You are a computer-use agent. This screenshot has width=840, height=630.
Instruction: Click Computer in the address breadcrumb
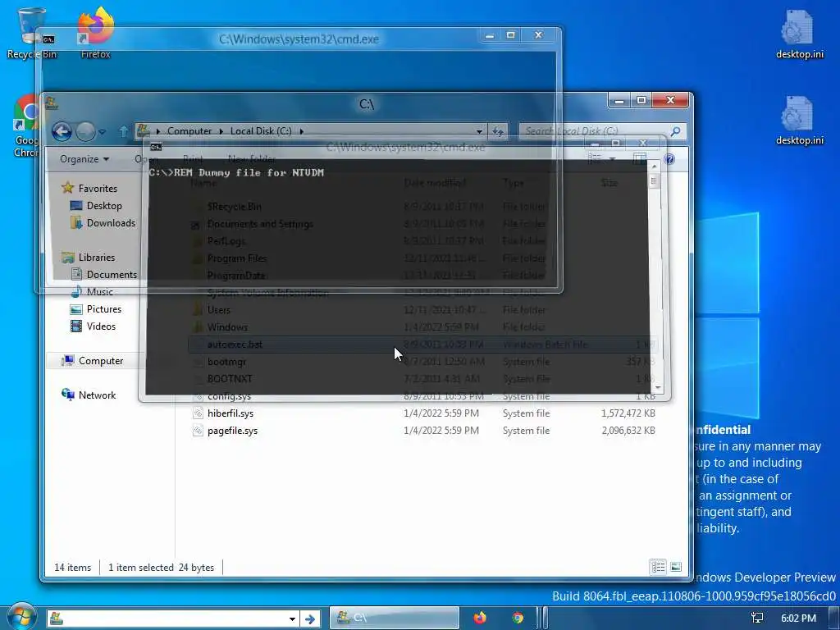[x=189, y=130]
